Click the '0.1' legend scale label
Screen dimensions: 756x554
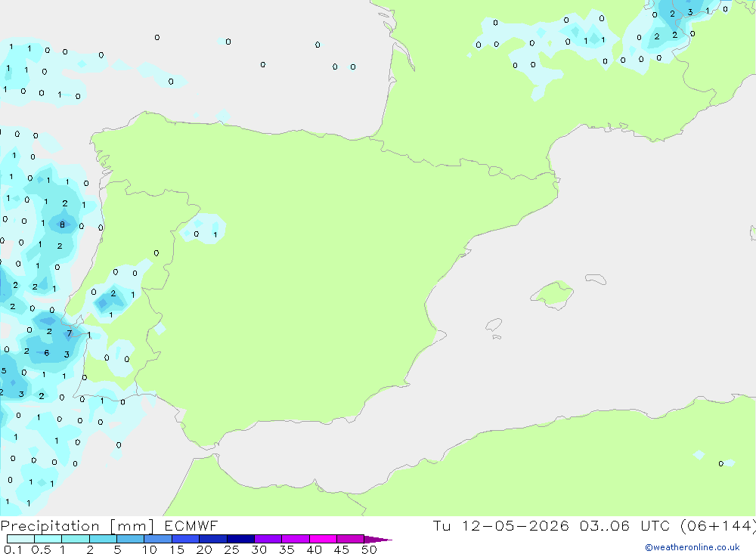pyautogui.click(x=13, y=549)
